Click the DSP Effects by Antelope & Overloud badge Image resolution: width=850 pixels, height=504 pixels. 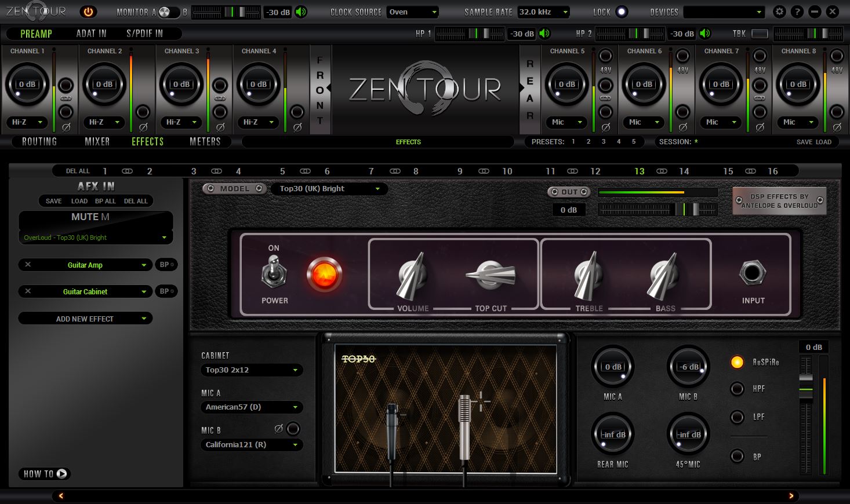[779, 200]
